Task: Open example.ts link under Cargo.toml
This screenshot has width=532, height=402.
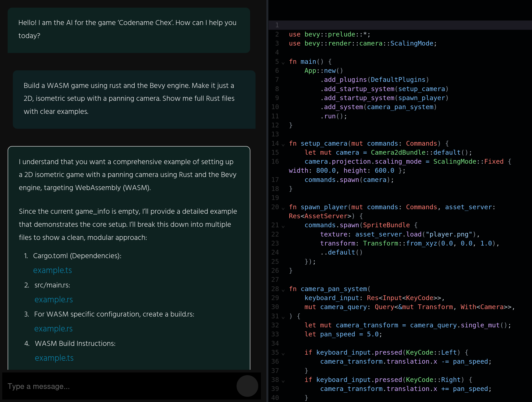Action: [x=52, y=270]
